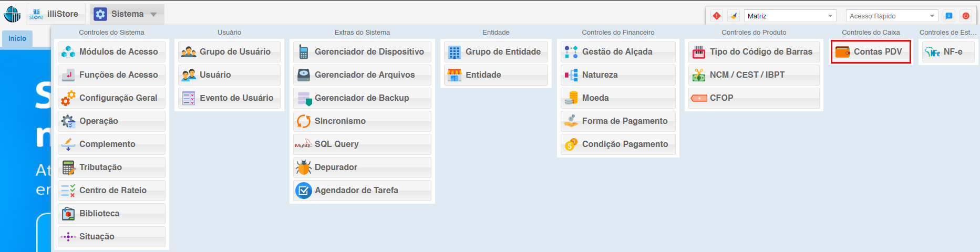Switch to the Início tab
This screenshot has height=252, width=980.
point(17,38)
